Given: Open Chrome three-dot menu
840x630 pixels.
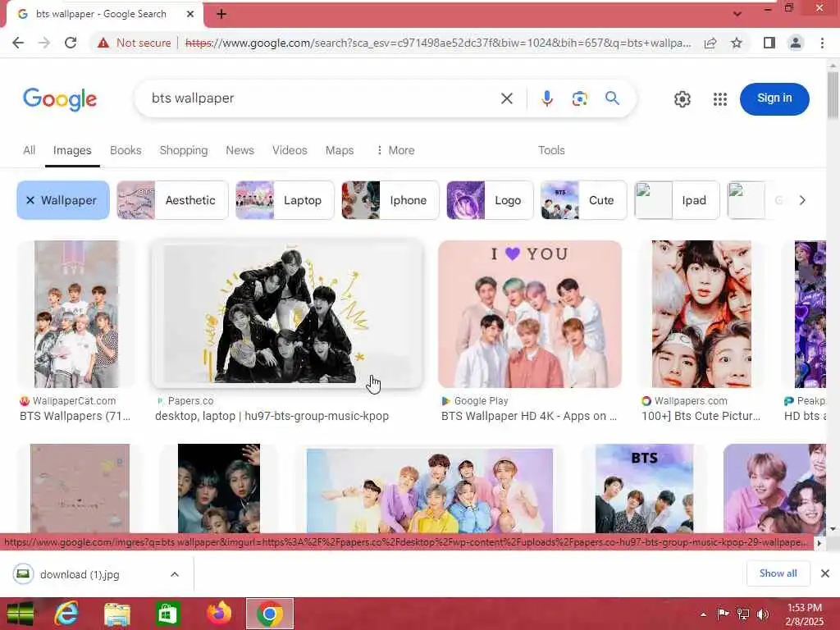Looking at the screenshot, I should click(x=822, y=43).
